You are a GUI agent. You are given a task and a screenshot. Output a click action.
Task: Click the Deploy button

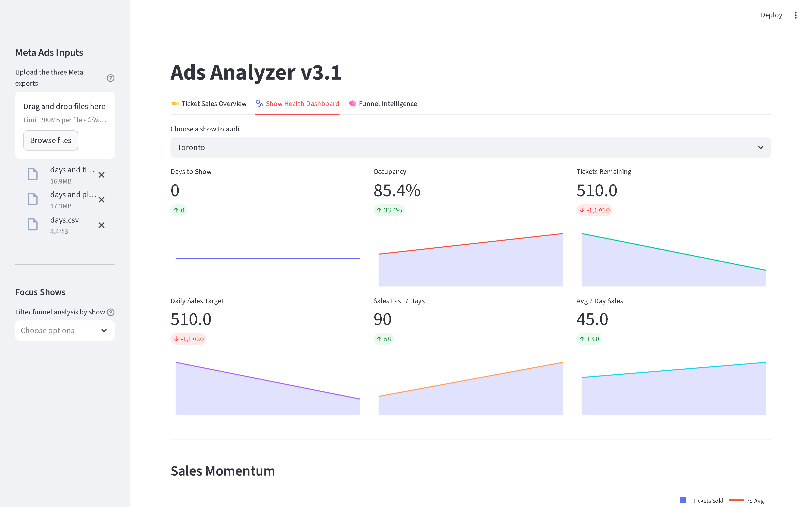coord(771,15)
